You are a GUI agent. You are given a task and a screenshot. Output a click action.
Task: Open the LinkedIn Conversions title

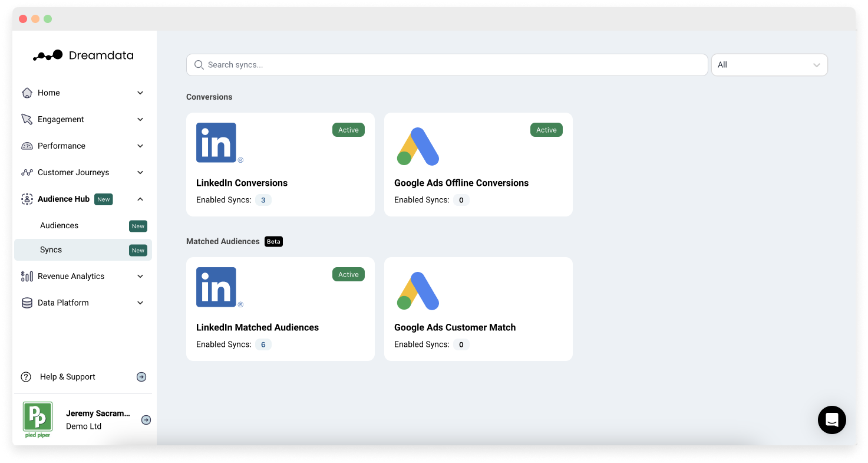tap(242, 183)
